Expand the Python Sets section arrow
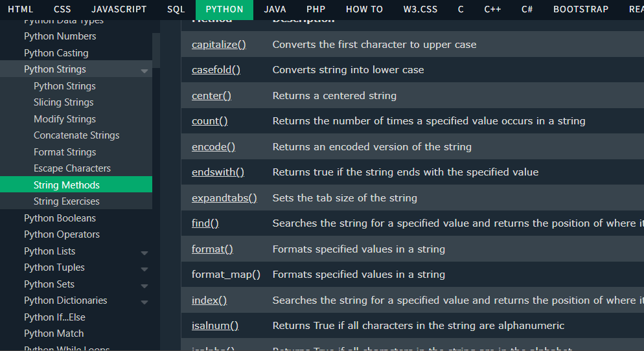The height and width of the screenshot is (351, 644). [144, 286]
